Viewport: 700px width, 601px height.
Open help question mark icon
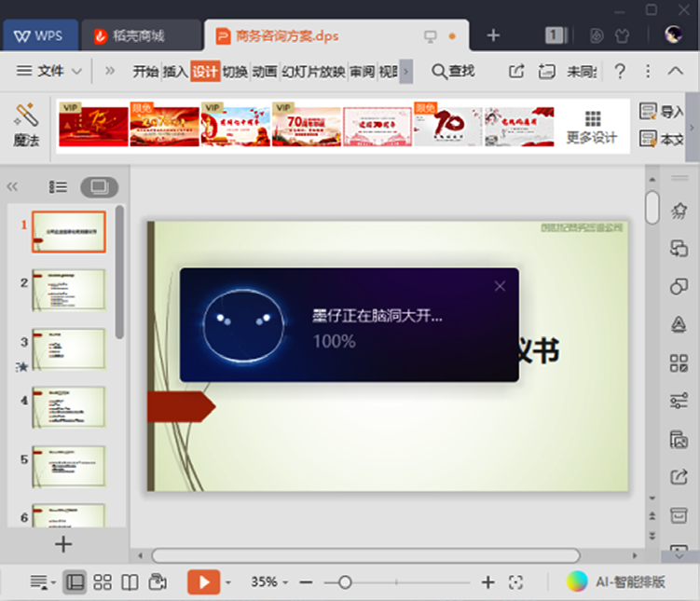620,72
